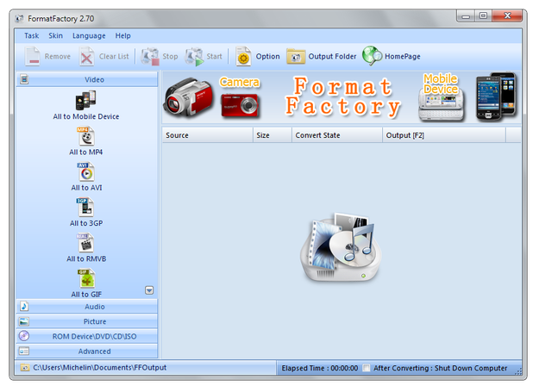This screenshot has width=539, height=392.
Task: Collapse the Video category header
Action: [x=86, y=79]
